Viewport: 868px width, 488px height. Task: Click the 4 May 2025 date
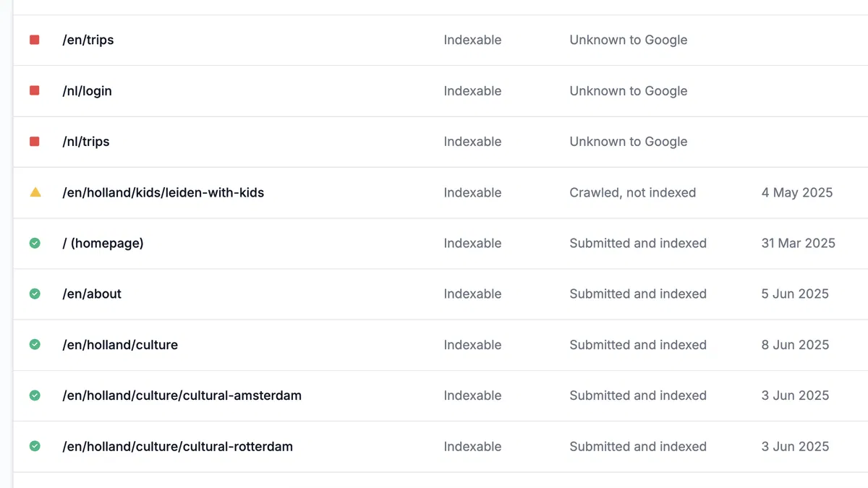[x=796, y=192]
